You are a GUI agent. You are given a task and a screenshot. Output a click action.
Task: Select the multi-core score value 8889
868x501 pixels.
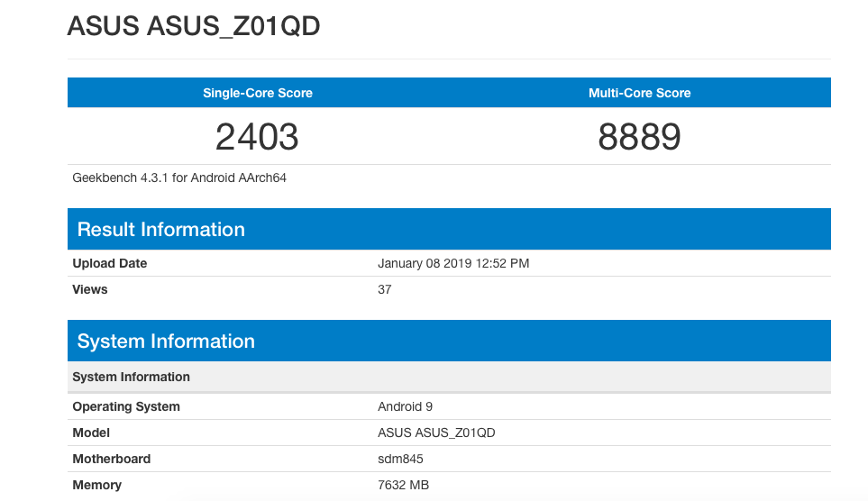pos(639,137)
